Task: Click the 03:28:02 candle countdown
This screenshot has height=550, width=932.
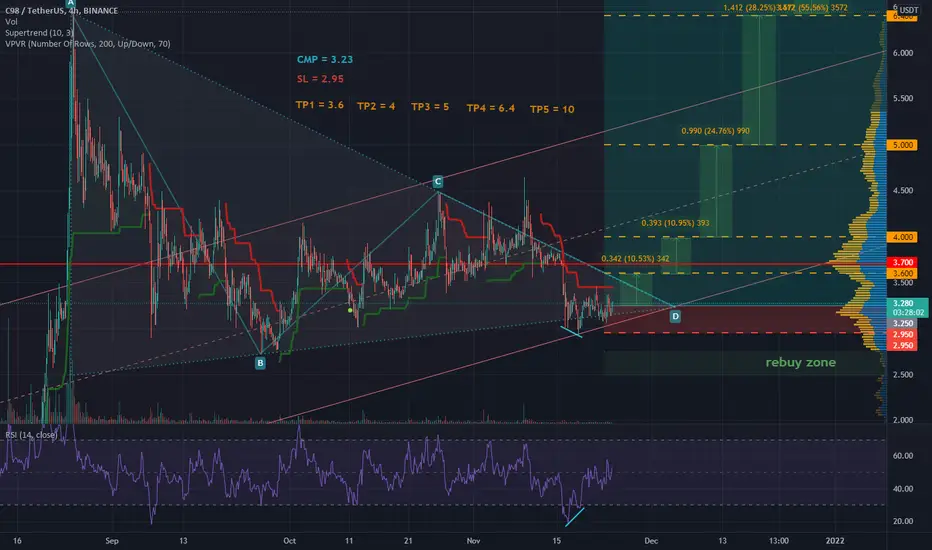Action: tap(908, 313)
